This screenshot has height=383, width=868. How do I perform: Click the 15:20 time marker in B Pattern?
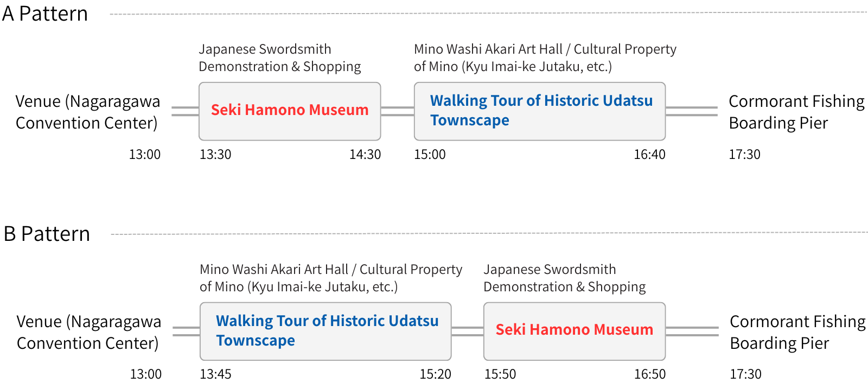point(435,374)
